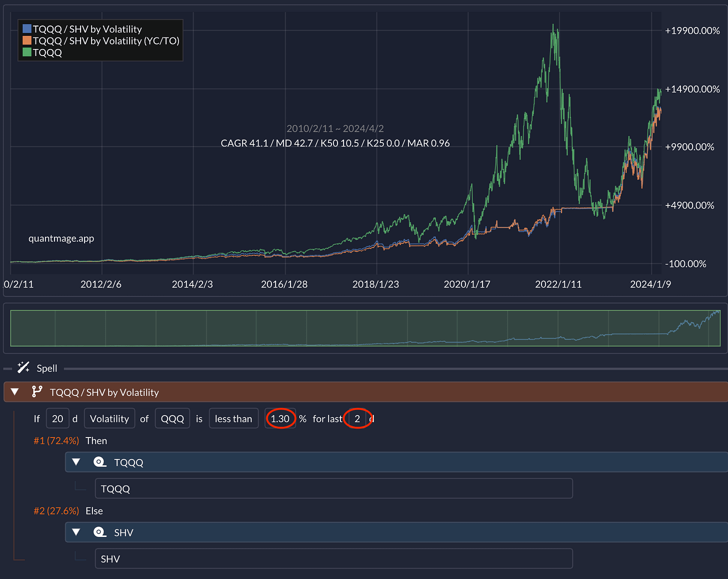Select the SHV group header
This screenshot has height=579, width=728.
[396, 532]
